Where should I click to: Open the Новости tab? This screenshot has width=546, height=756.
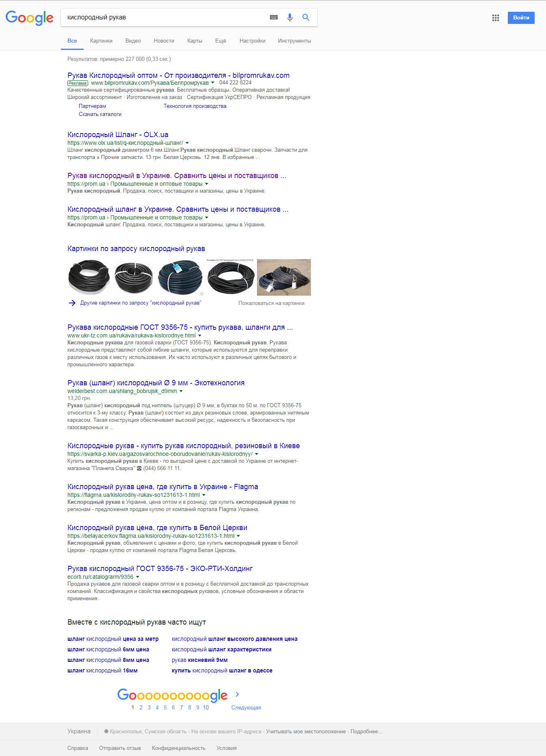[164, 41]
